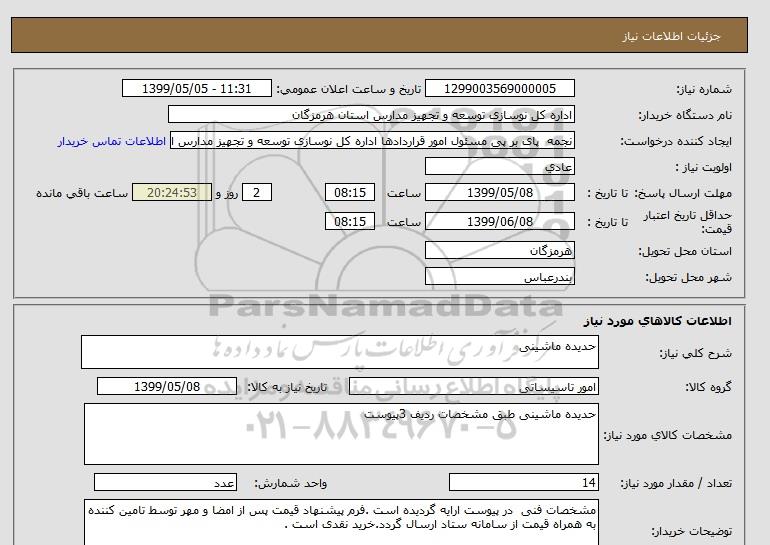Click the response deadline time 08:15 field
The image size is (770, 545).
click(x=350, y=192)
